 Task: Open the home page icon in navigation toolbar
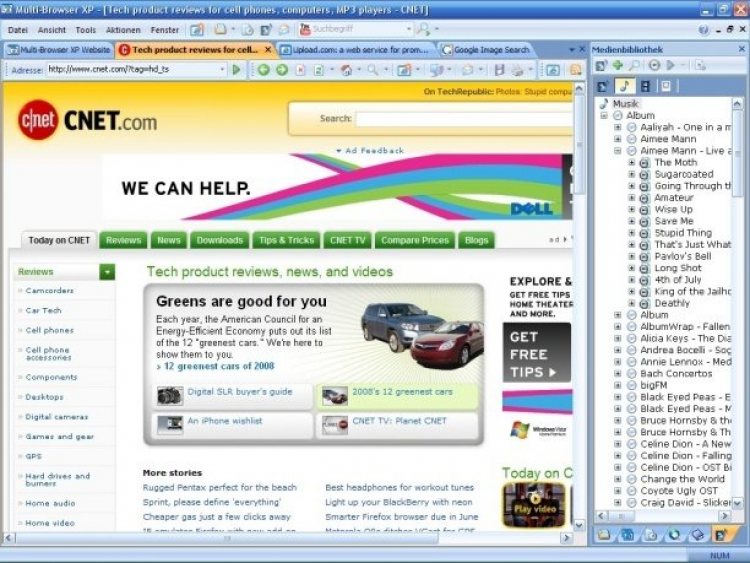click(x=346, y=70)
